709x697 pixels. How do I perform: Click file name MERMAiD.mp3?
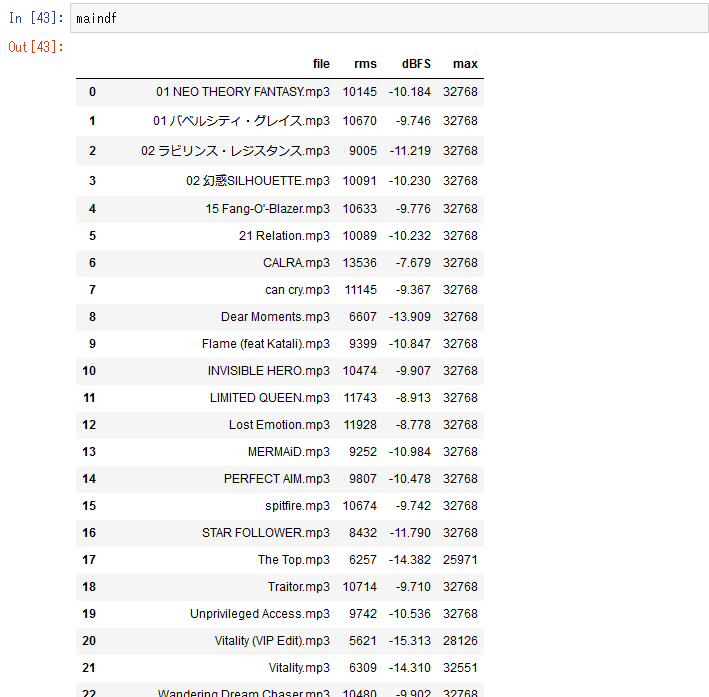tap(289, 452)
